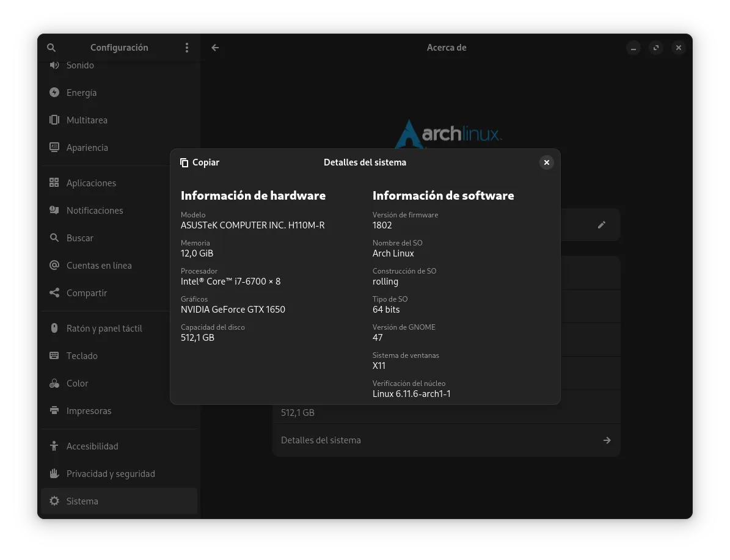This screenshot has height=560, width=730.
Task: Click the Energía icon in sidebar
Action: tap(54, 93)
